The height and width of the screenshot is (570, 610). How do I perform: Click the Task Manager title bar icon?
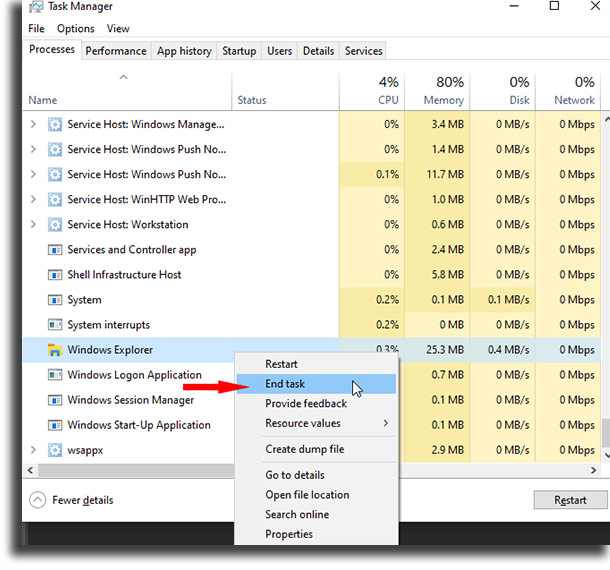point(36,7)
